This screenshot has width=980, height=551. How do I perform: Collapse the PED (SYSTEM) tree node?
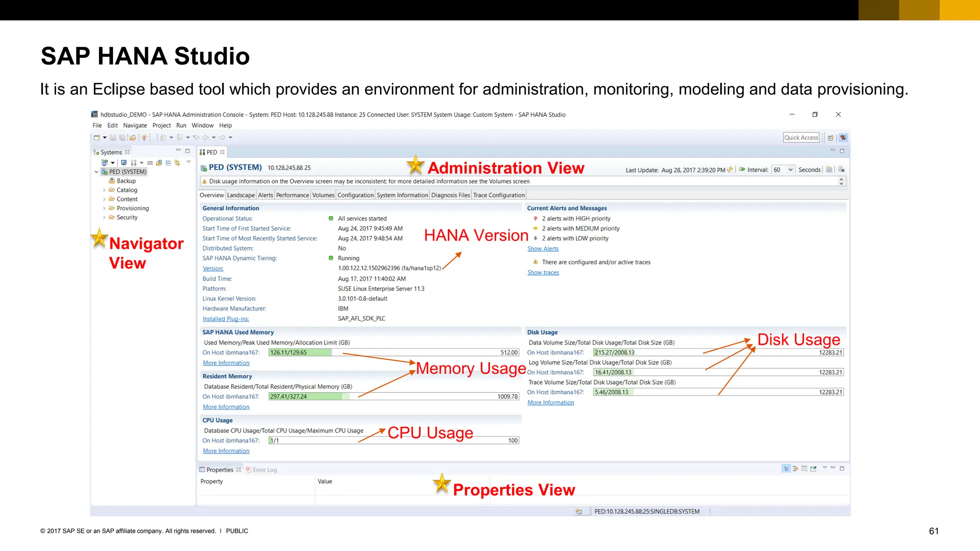coord(97,172)
